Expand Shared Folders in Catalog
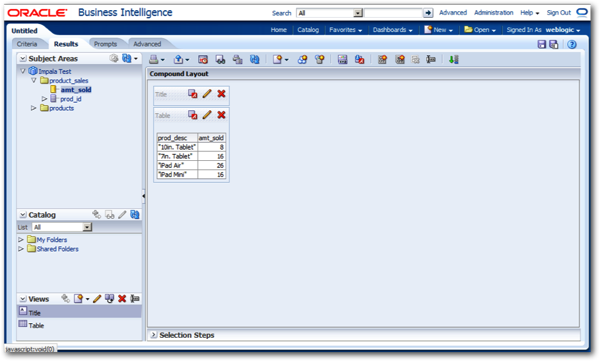Screen dimensions: 600x361 (21, 249)
